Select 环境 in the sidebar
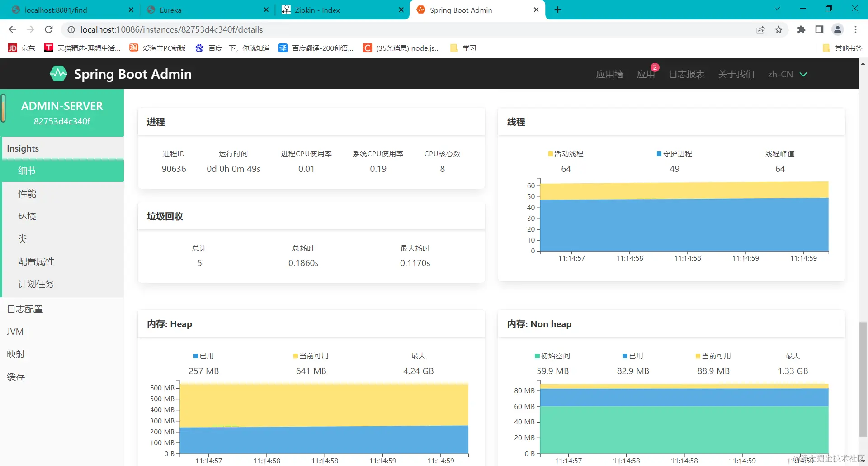Image resolution: width=868 pixels, height=466 pixels. [63, 216]
